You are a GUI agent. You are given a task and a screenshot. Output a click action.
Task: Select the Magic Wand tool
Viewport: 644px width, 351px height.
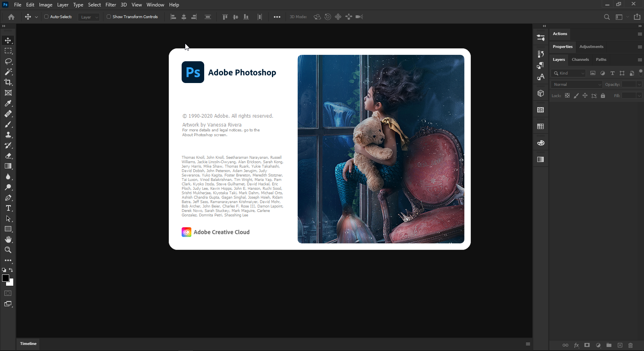8,72
